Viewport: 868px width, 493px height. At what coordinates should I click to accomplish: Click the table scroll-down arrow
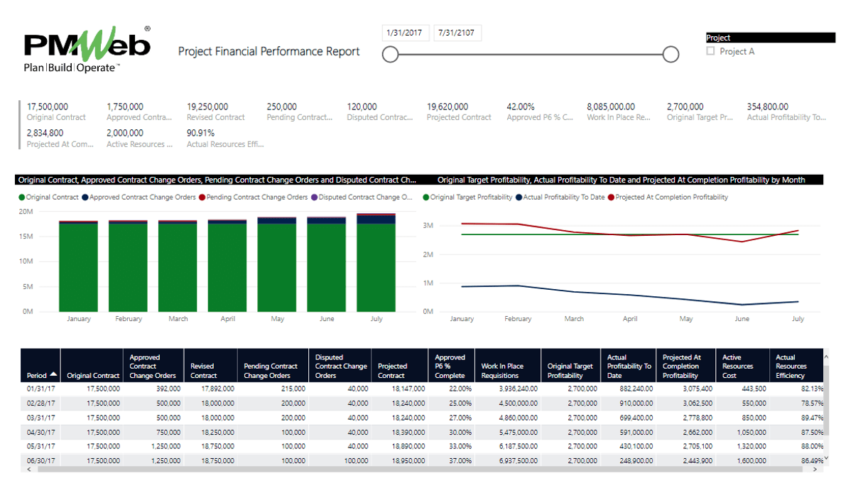(x=826, y=459)
